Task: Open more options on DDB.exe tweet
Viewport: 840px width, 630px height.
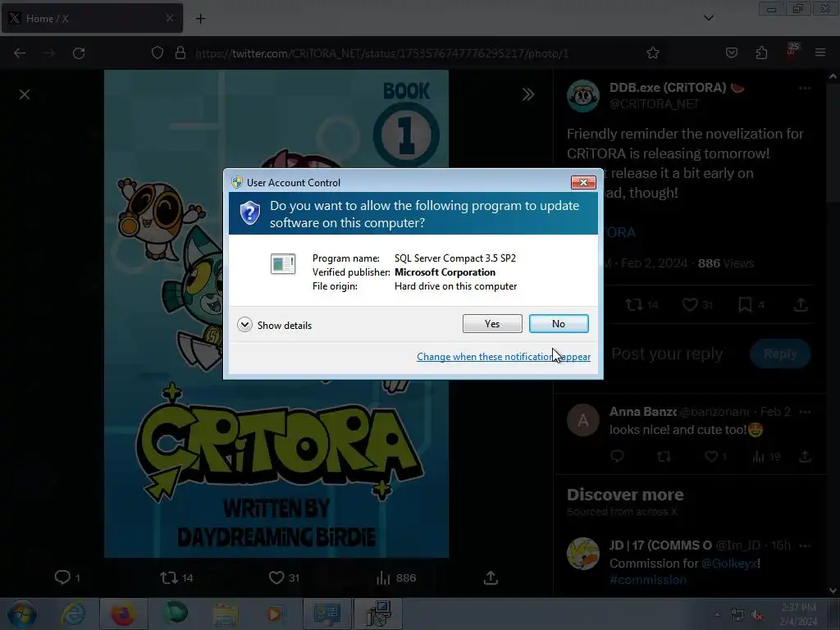Action: coord(805,89)
